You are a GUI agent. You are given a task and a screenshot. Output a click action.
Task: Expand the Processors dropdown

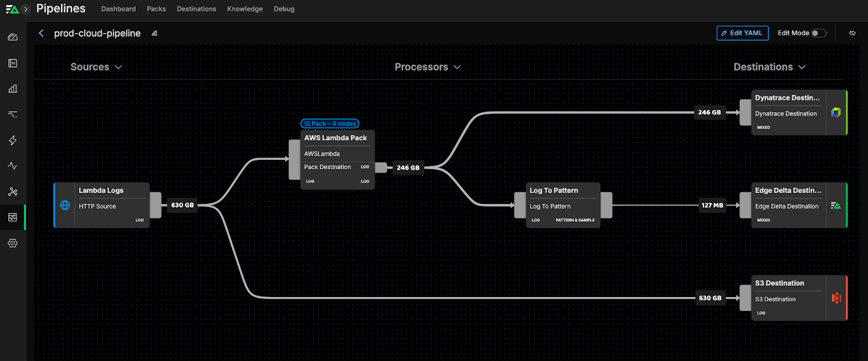click(427, 67)
